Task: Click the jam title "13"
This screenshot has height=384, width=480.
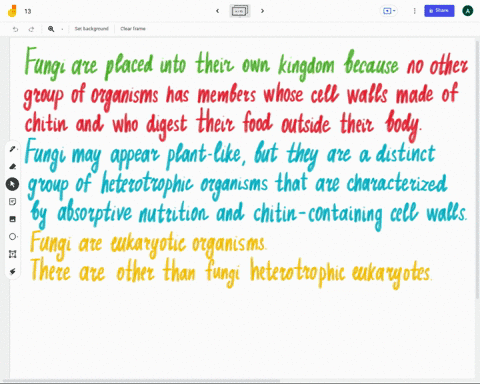Action: [28, 11]
